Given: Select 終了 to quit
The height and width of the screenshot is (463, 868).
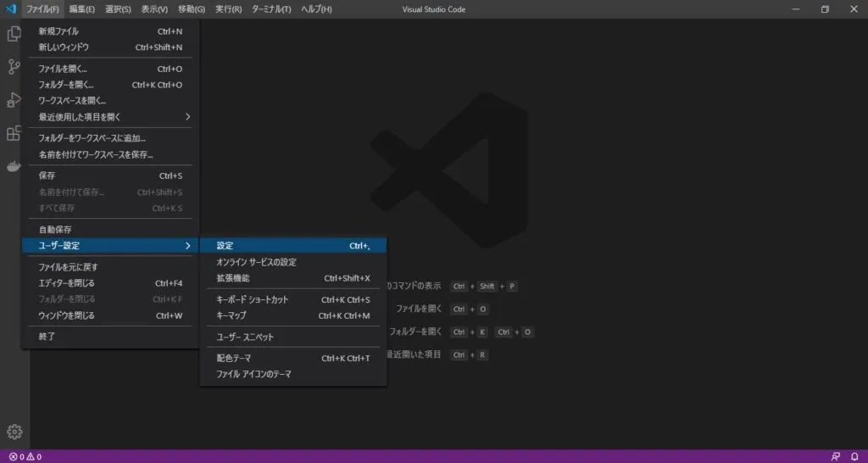Looking at the screenshot, I should 110,336.
